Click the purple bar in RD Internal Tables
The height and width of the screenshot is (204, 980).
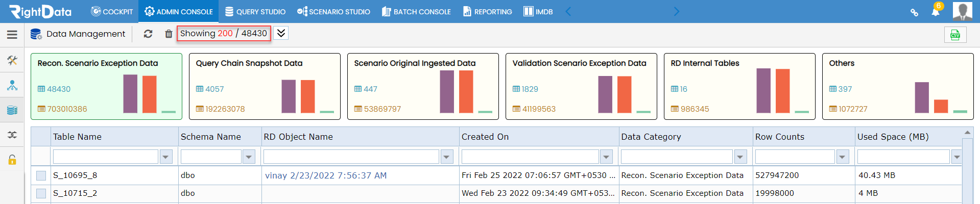pos(763,90)
